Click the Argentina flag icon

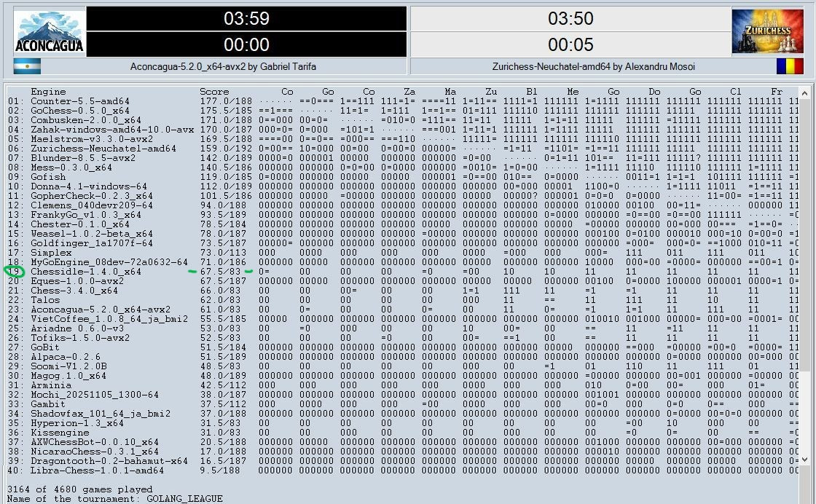[x=27, y=66]
